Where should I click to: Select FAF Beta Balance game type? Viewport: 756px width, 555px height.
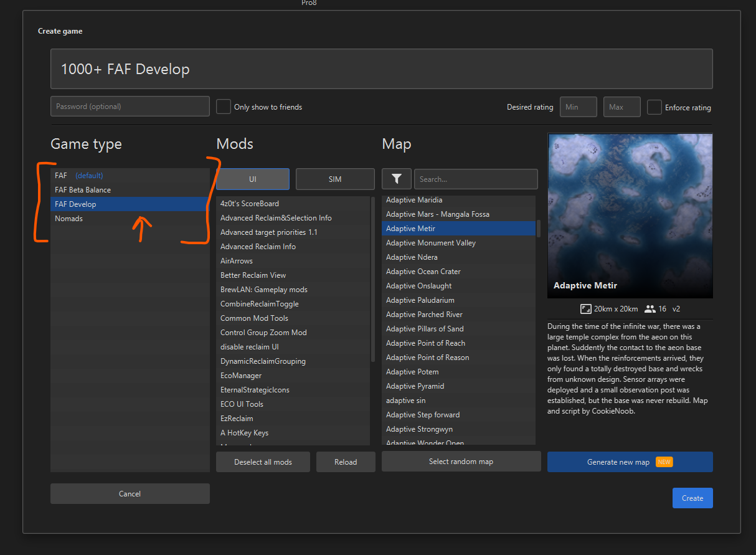[x=130, y=190]
